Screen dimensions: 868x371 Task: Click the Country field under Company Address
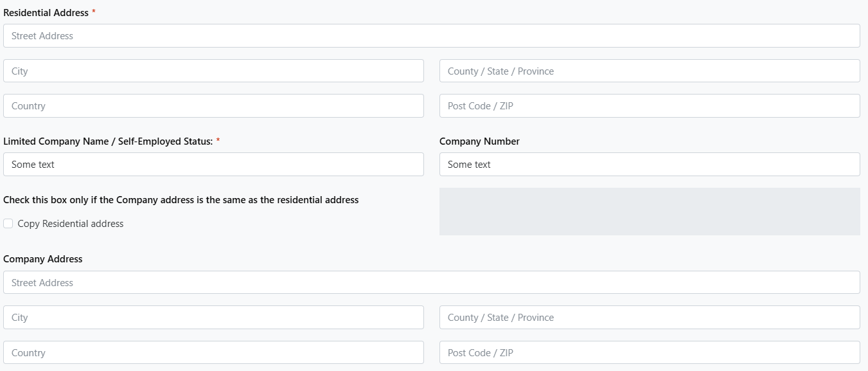[x=213, y=353]
